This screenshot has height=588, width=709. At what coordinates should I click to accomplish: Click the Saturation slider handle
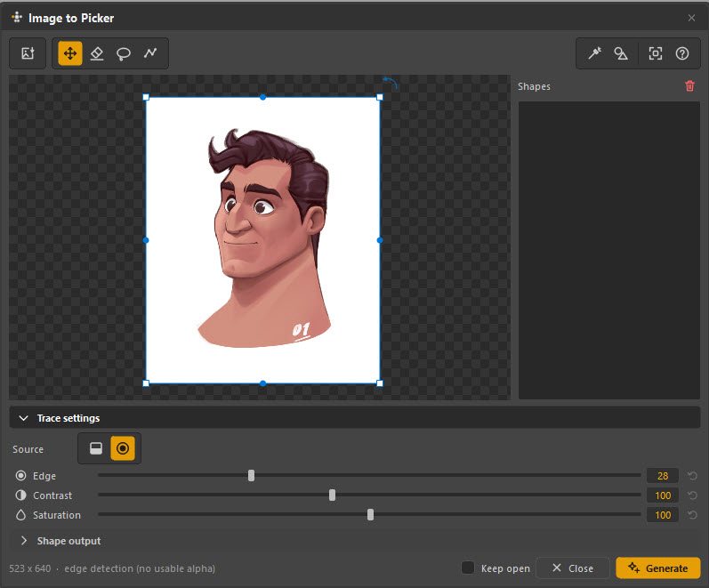coord(370,515)
